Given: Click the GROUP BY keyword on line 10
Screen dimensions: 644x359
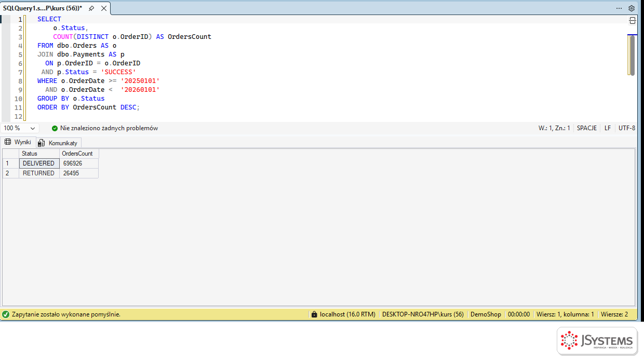Looking at the screenshot, I should click(x=53, y=99).
